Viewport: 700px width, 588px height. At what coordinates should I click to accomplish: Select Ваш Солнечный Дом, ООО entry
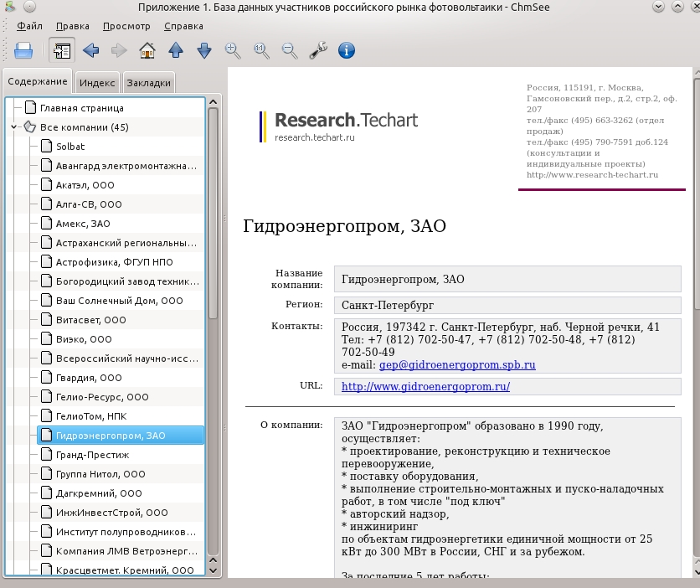point(119,300)
